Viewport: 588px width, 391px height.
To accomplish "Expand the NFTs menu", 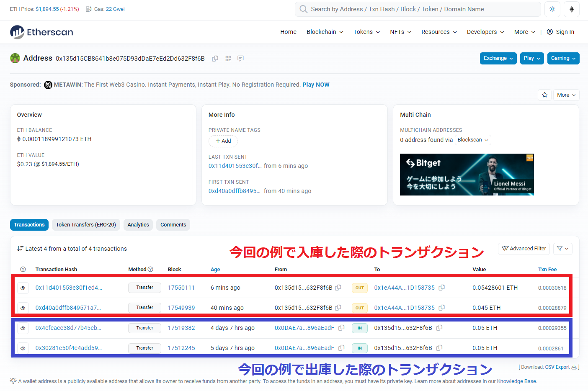I will [x=401, y=32].
